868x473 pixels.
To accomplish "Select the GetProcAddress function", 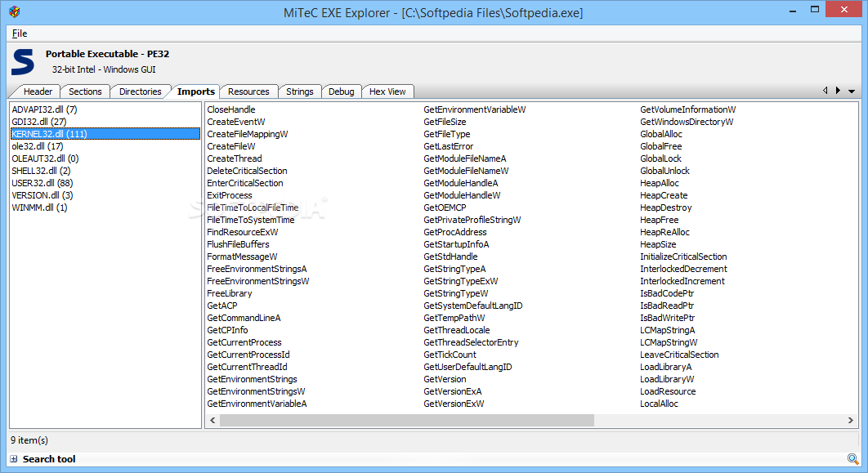I will click(455, 232).
